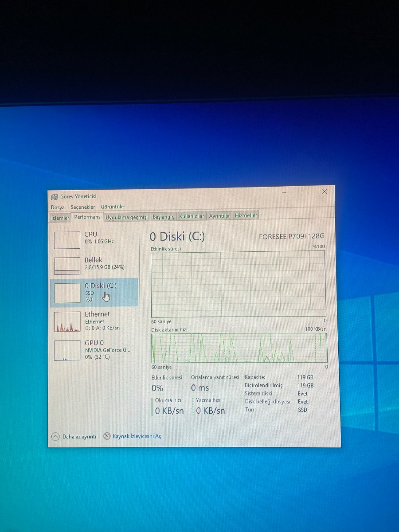Viewport: 399px width, 532px height.
Task: Click the Yazma hızı 0 KB/sn value
Action: tap(211, 411)
